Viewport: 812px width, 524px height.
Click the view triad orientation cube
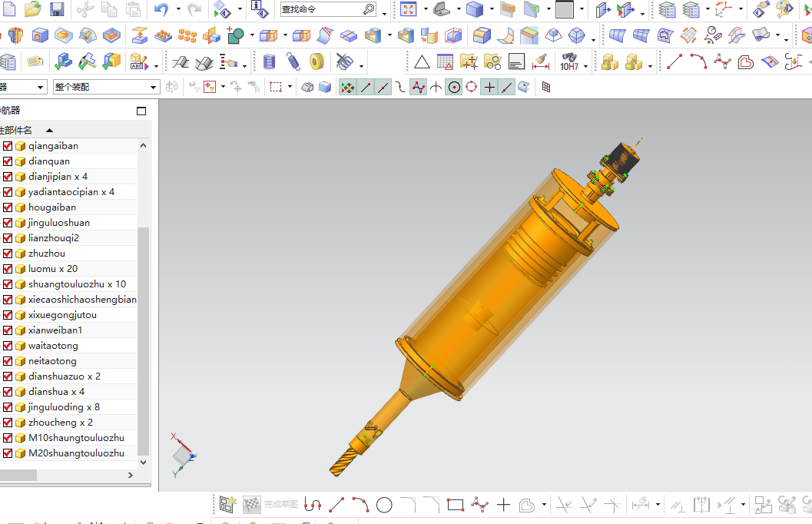coord(184,456)
